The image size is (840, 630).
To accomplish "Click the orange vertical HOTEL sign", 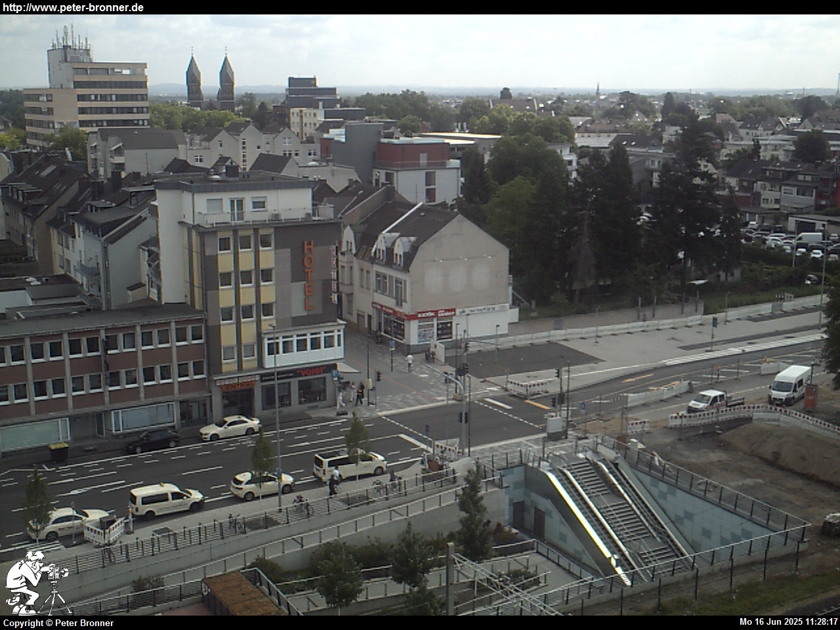I will tap(309, 275).
